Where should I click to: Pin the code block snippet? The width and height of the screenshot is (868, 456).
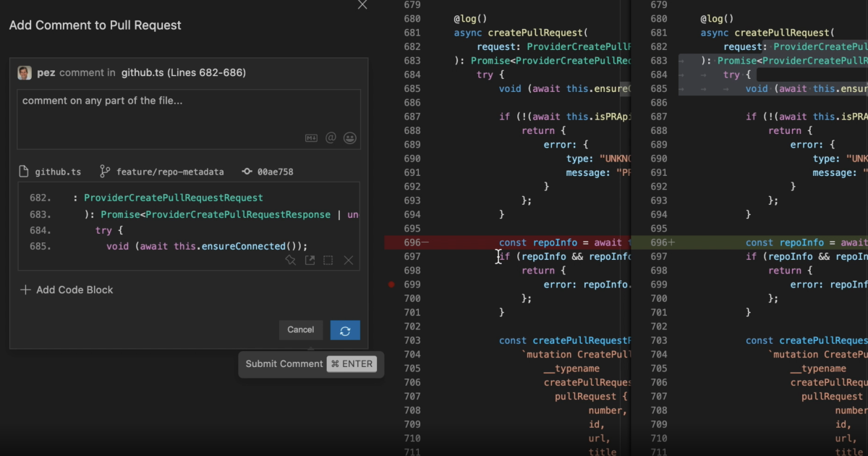click(291, 260)
